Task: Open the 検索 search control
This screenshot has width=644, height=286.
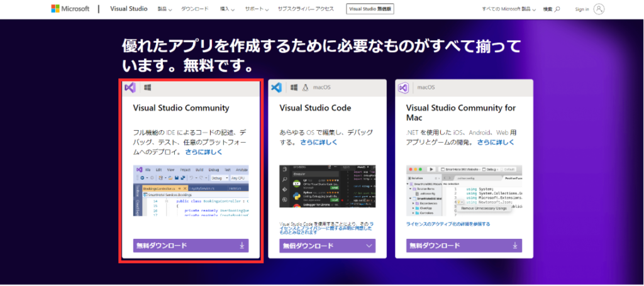Action: [552, 9]
